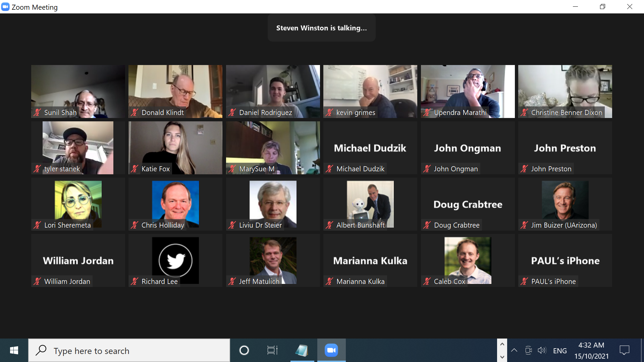
Task: Open Zoom app from the taskbar
Action: 331,350
